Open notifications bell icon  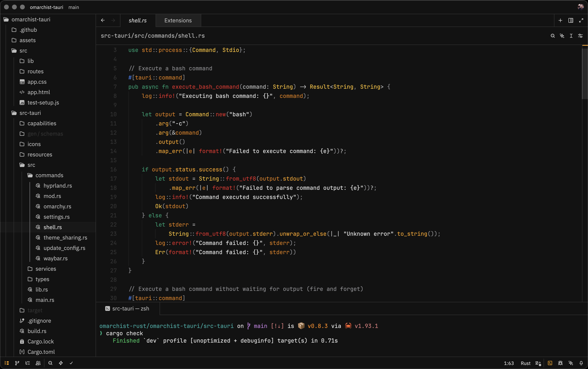[x=581, y=363]
